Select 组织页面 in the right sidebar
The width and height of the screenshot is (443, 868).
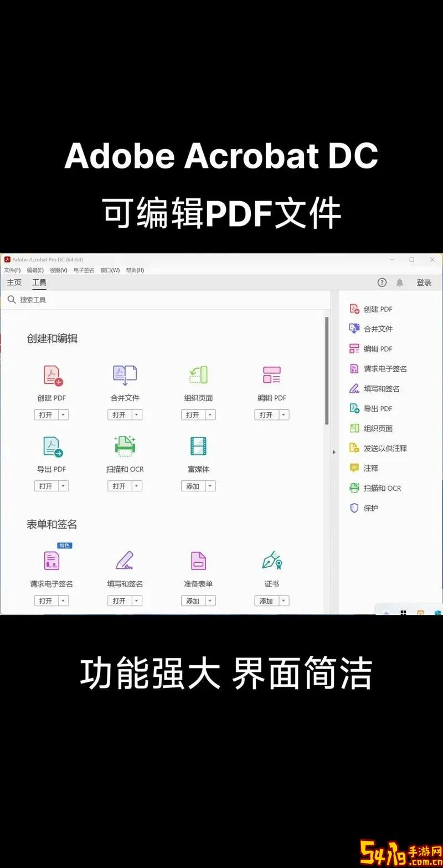coord(371,429)
